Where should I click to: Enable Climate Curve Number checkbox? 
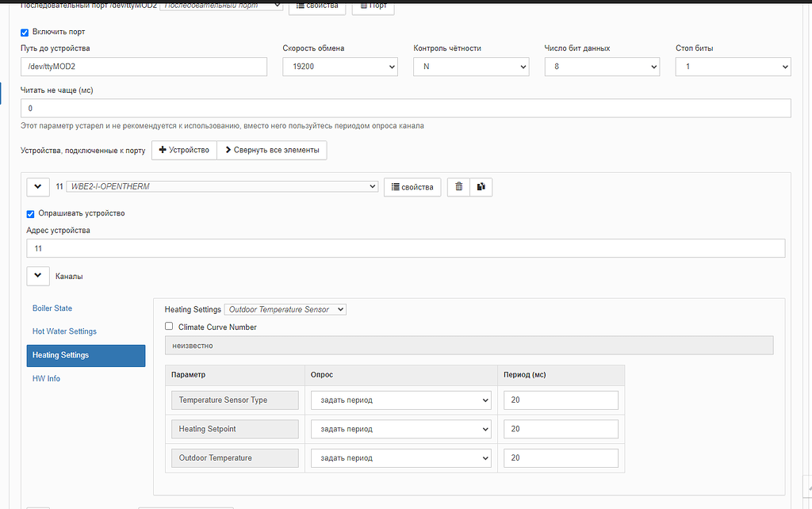[169, 326]
